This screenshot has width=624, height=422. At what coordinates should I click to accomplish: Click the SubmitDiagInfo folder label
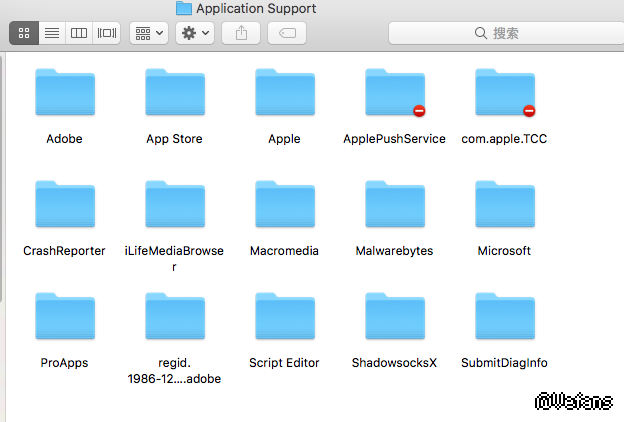504,363
